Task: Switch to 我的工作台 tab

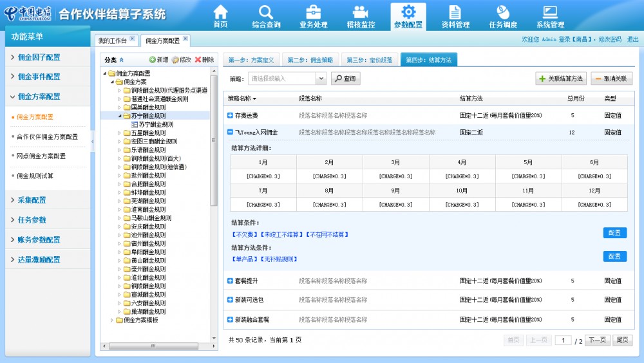Action: 112,41
